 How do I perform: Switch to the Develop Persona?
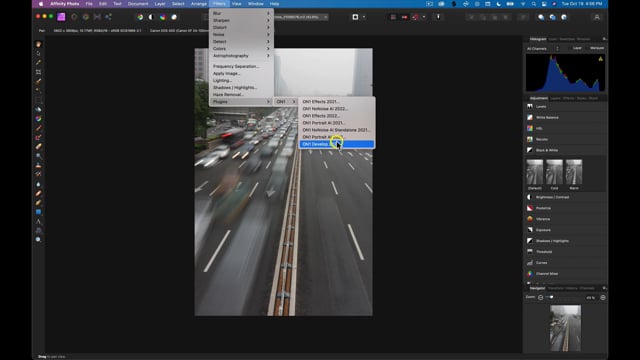[x=86, y=17]
